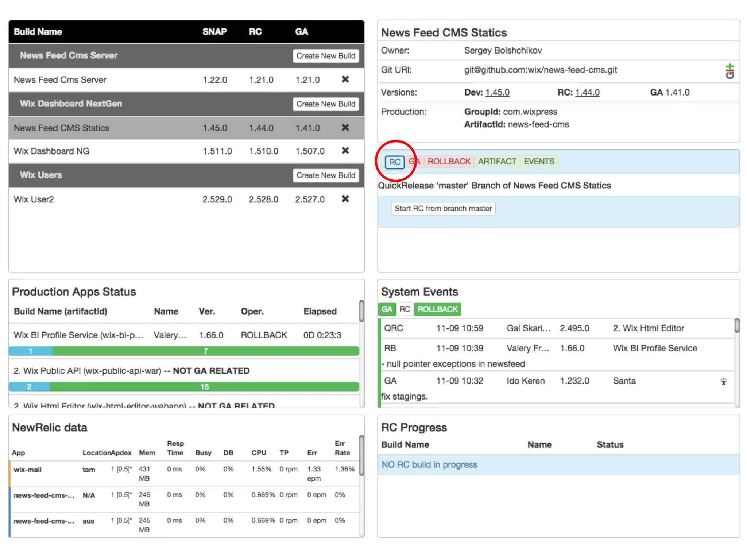This screenshot has height=560, width=747.
Task: Toggle the ROLLBACK filter in System Events
Action: click(437, 309)
